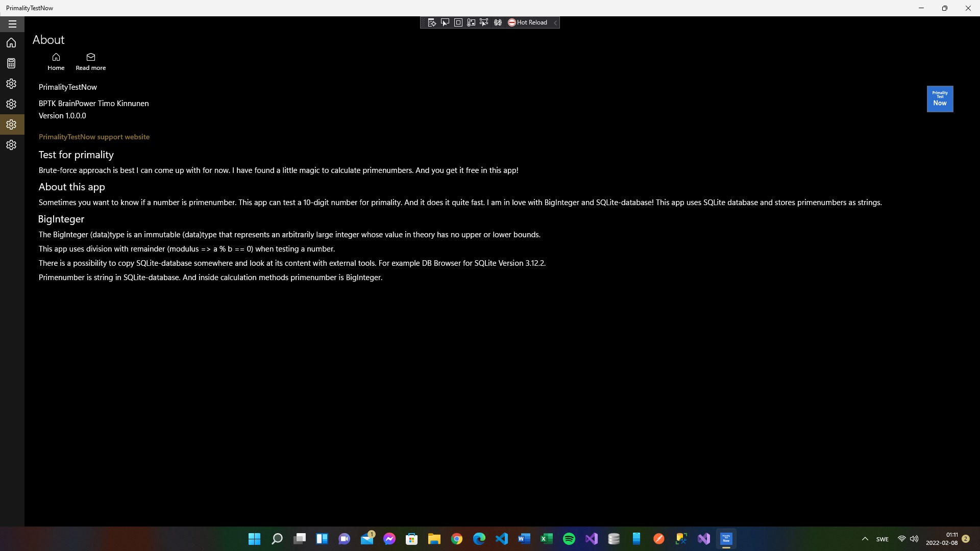Click the second gear icon in the sidebar
The width and height of the screenshot is (980, 551).
(11, 104)
